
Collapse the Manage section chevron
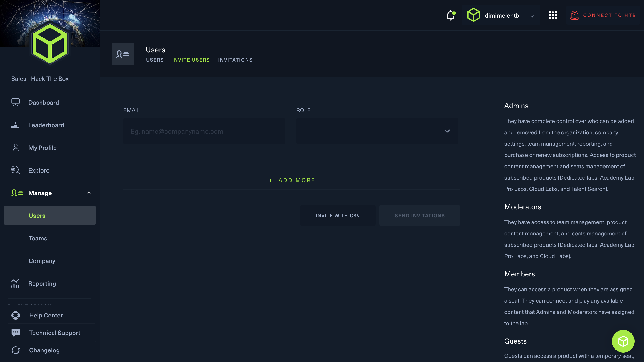[x=88, y=193]
